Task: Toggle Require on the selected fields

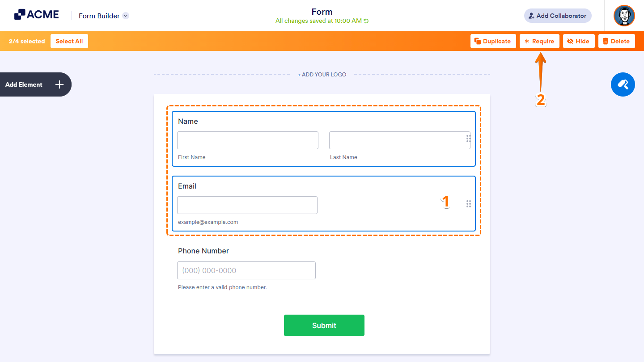Action: click(x=539, y=41)
